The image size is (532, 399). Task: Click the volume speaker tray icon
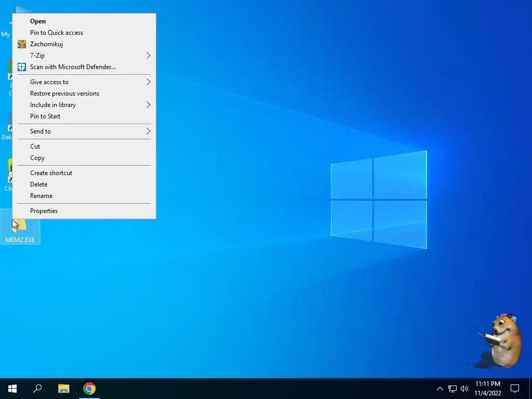point(464,389)
